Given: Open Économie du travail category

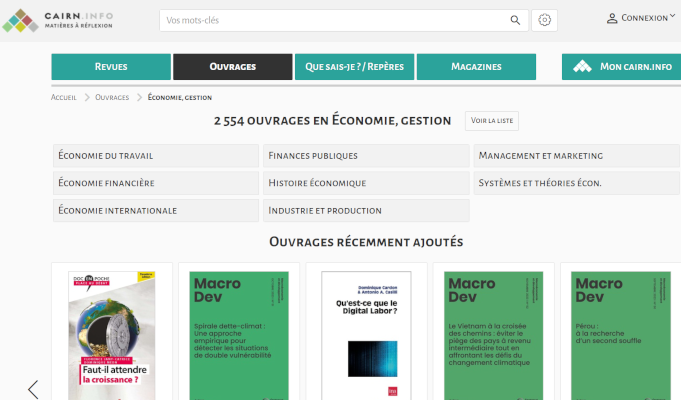Looking at the screenshot, I should (x=156, y=156).
